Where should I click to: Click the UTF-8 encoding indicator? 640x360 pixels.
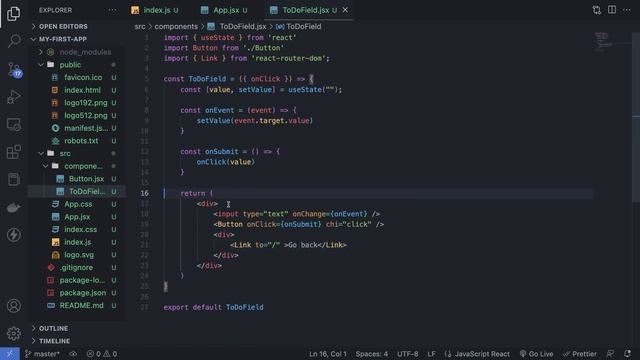pyautogui.click(x=407, y=354)
